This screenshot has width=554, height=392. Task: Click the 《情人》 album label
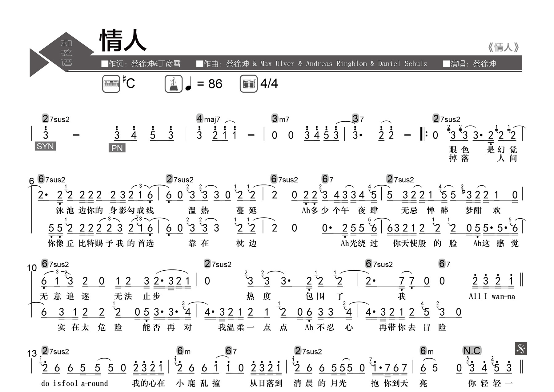tap(503, 47)
